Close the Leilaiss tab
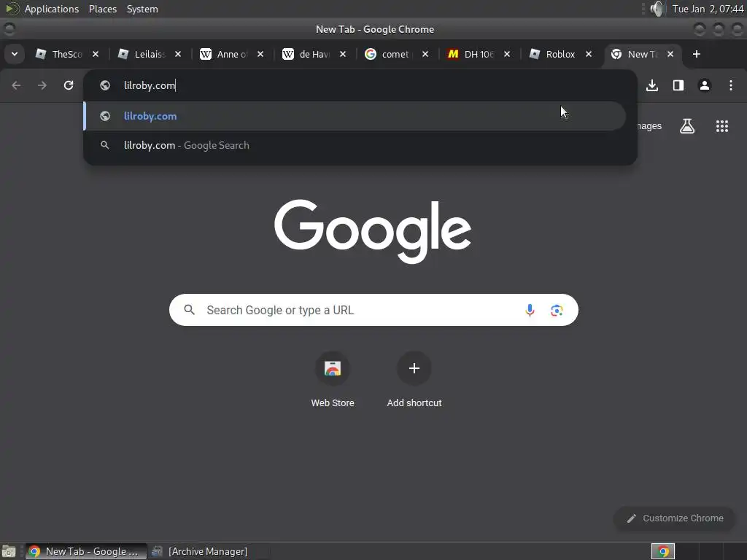 pos(178,54)
